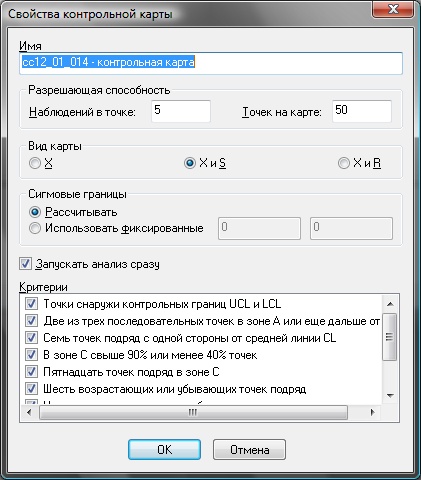
Task: Click the Точек на карте input field
Action: point(362,111)
